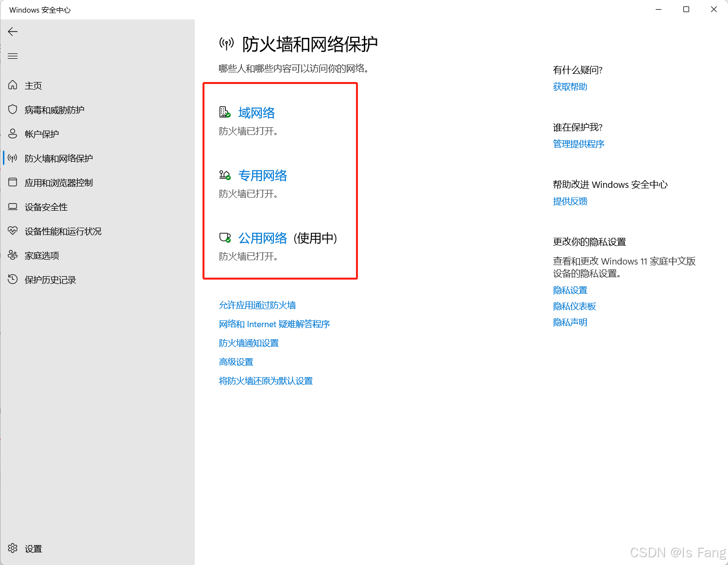
Task: Click the window icon for 应用和浏览器控制
Action: [x=13, y=182]
